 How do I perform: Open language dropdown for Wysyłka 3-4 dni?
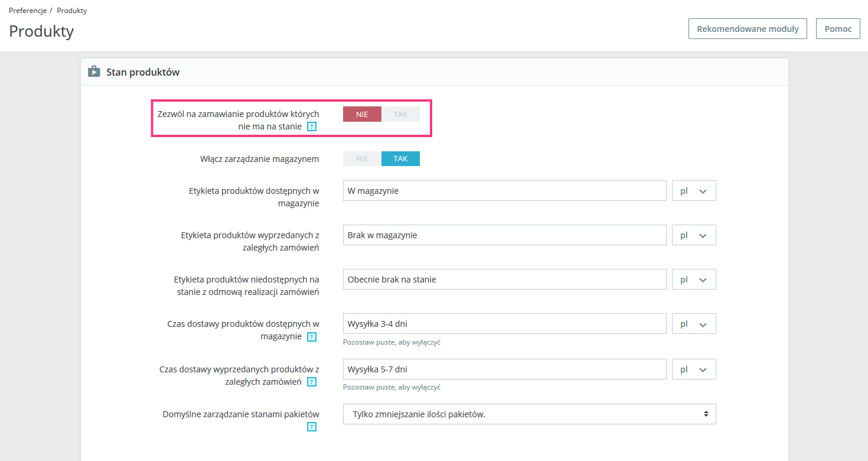(x=694, y=324)
